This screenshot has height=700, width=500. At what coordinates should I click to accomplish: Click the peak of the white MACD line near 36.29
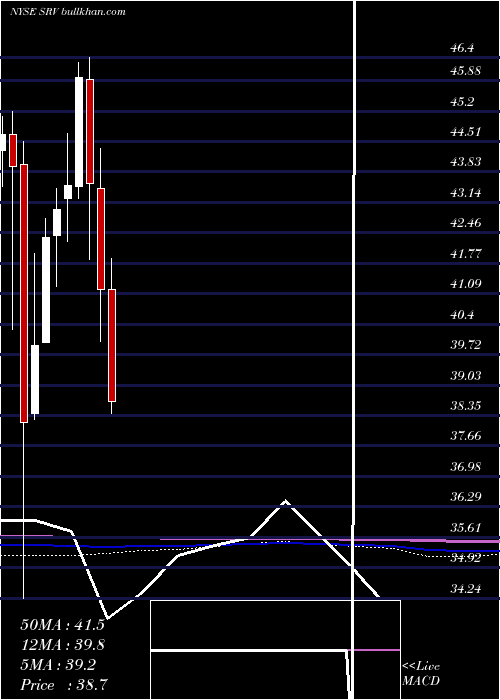(x=285, y=501)
